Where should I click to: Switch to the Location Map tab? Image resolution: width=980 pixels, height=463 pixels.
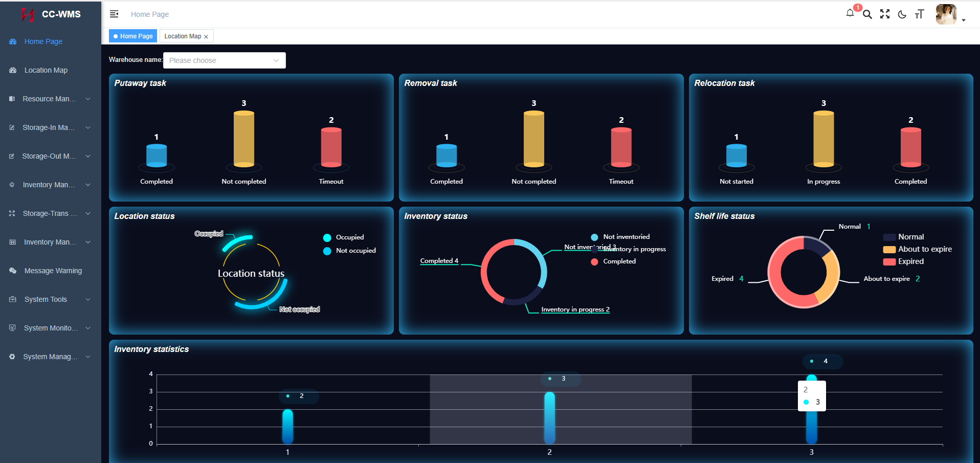[x=182, y=36]
